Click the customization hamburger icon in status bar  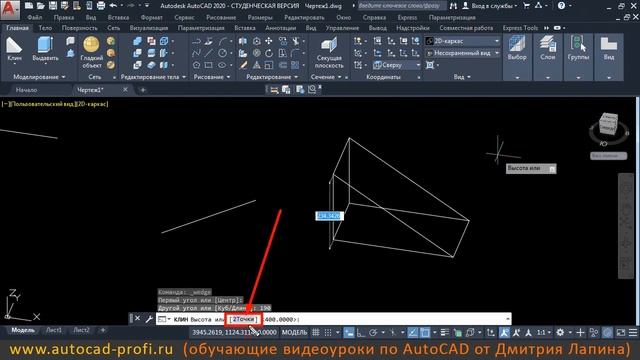point(633,333)
